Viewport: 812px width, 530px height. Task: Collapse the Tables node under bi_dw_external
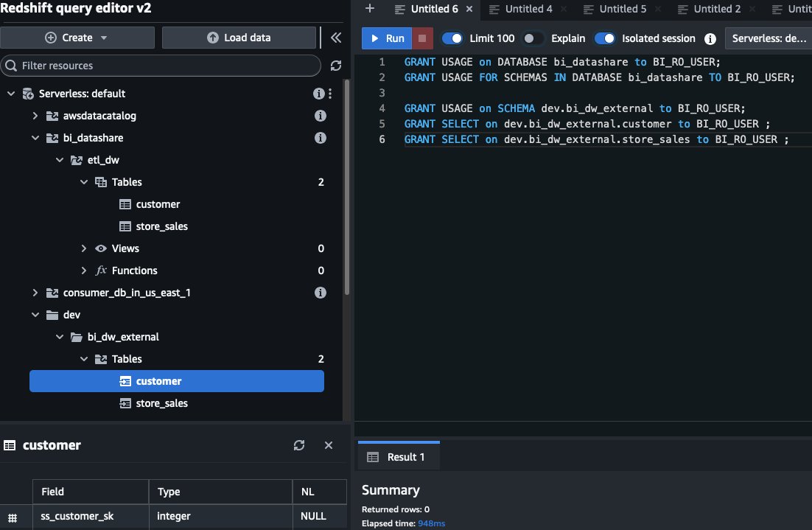84,359
